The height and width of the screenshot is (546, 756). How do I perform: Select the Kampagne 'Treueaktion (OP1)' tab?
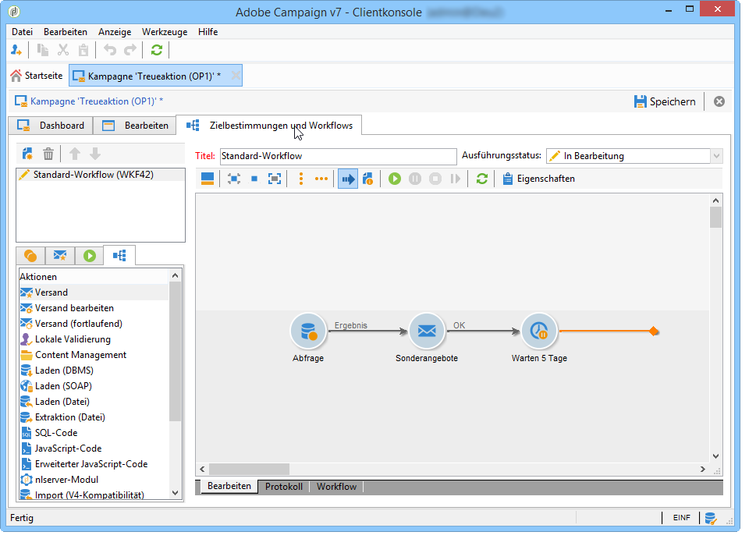[x=155, y=76]
